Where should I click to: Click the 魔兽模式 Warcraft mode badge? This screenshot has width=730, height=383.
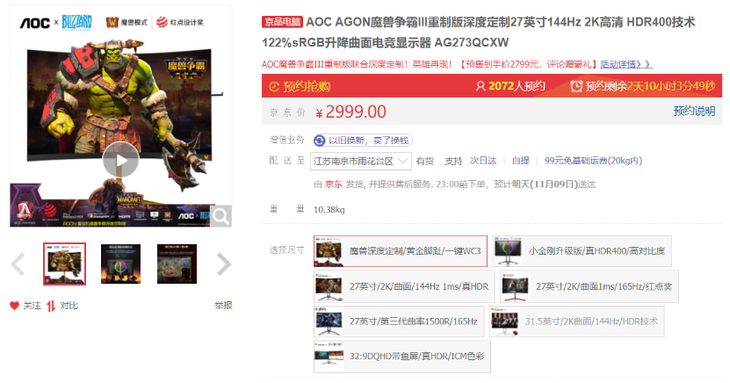point(127,22)
